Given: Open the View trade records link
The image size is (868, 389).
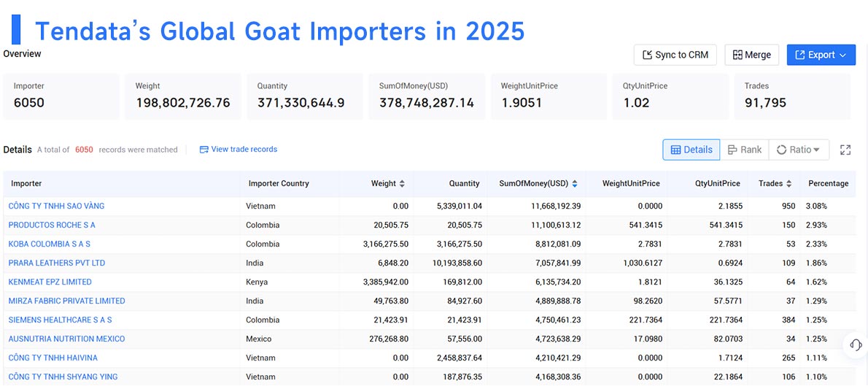Looking at the screenshot, I should pos(238,149).
